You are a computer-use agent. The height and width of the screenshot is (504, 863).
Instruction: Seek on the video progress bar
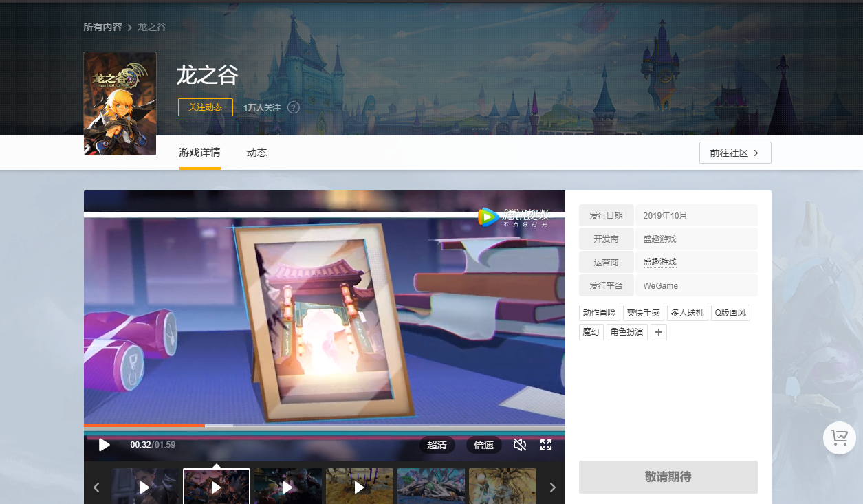pos(324,426)
